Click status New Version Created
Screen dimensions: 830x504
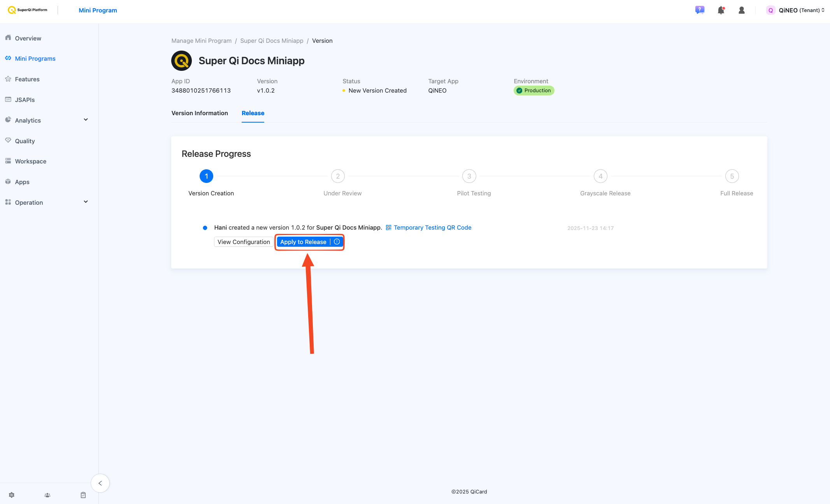(377, 91)
